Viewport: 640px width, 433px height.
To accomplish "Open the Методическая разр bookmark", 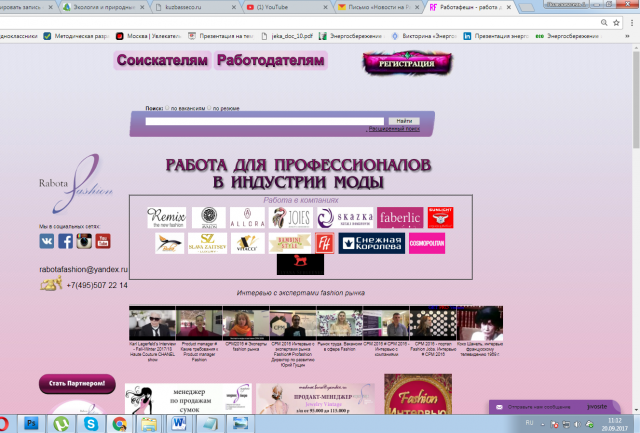I will tap(76, 36).
